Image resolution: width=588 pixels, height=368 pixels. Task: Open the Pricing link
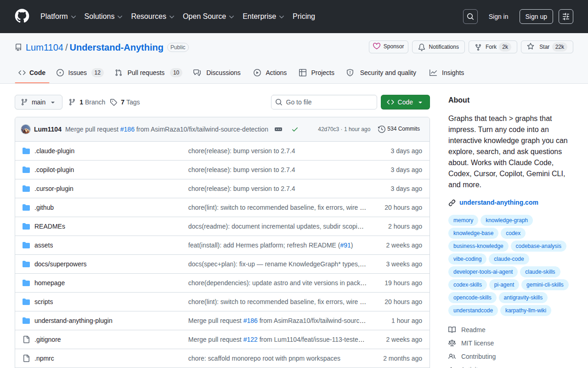tap(304, 17)
